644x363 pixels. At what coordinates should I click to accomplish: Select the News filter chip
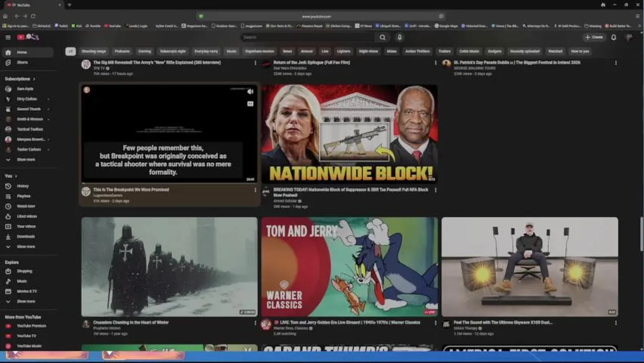pos(287,51)
